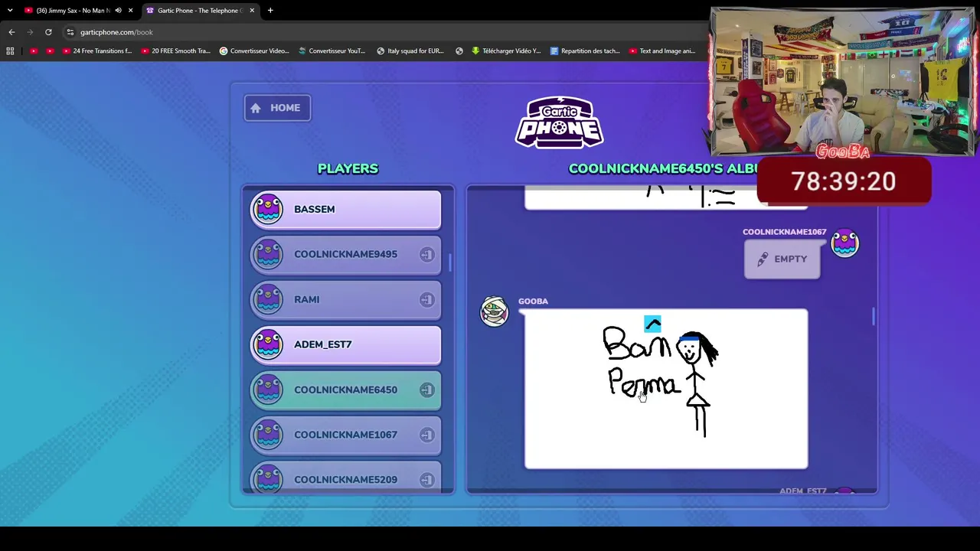This screenshot has height=551, width=980.
Task: Open the Convertisseur YouT... bookmark
Action: [332, 51]
